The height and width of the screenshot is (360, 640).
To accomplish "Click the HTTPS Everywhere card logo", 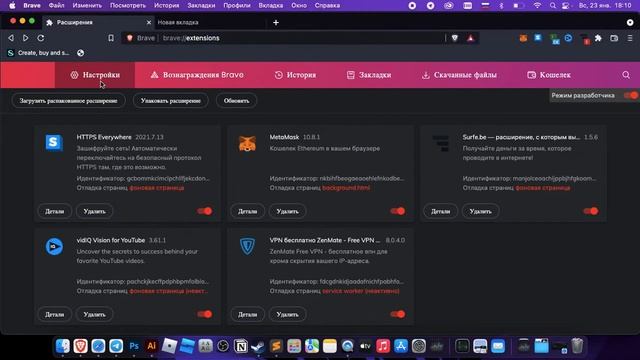I will (54, 142).
